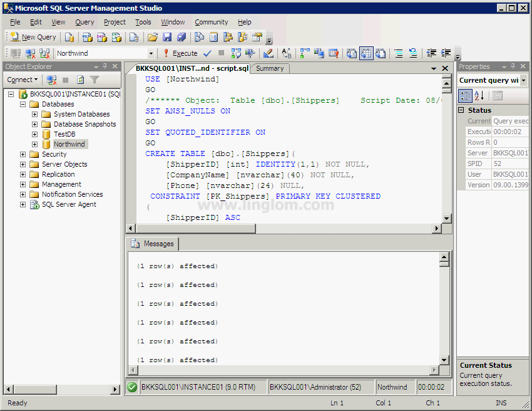
Task: Open the File menu
Action: 15,22
